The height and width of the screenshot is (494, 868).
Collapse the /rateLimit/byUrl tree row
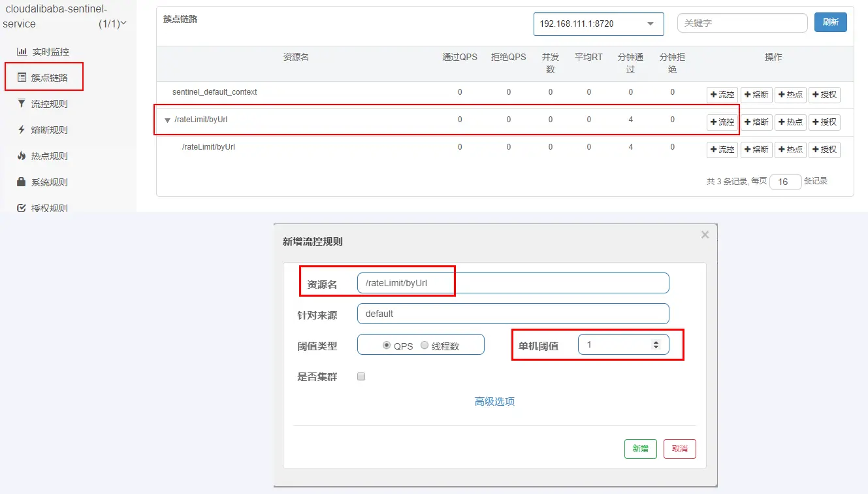[168, 120]
